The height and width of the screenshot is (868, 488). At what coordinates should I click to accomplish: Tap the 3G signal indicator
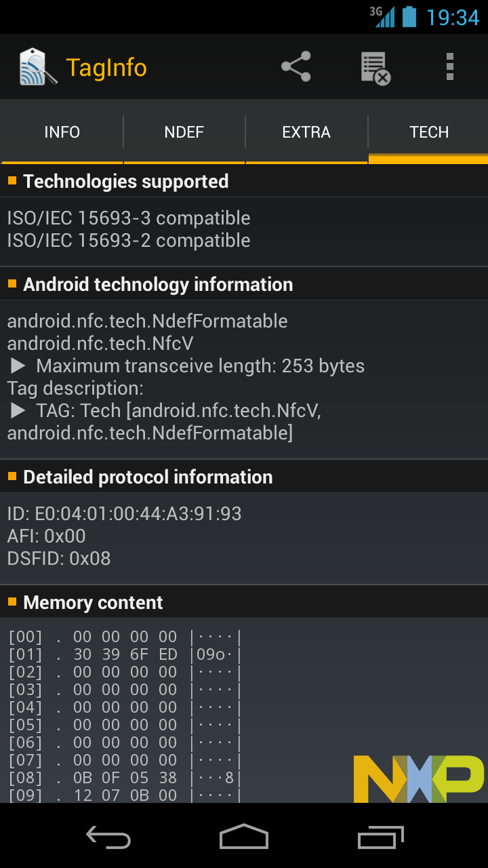(x=384, y=16)
